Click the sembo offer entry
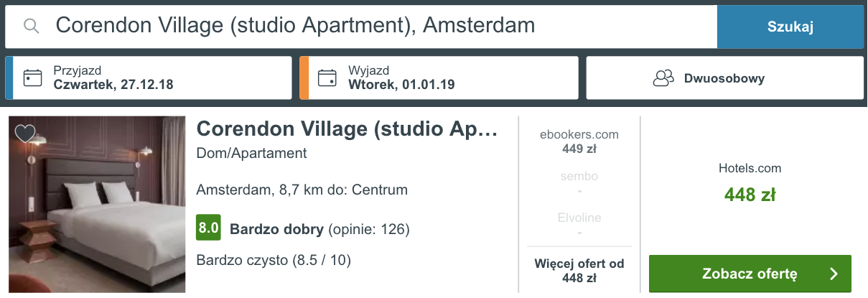Viewport: 868px width, 298px height. tap(579, 182)
